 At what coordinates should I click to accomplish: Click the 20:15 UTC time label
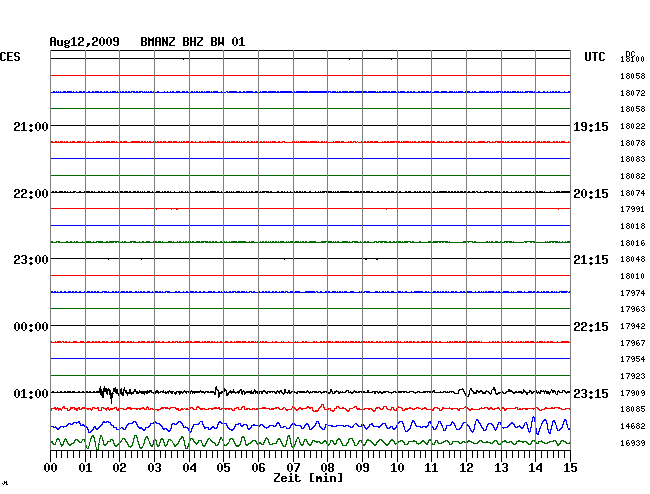[x=591, y=194]
